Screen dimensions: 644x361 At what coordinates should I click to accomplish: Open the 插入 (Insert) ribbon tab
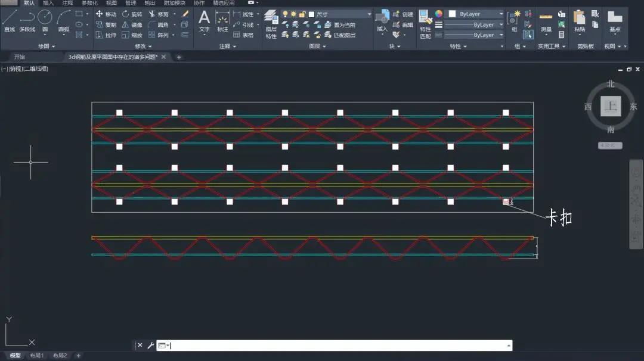coord(48,3)
